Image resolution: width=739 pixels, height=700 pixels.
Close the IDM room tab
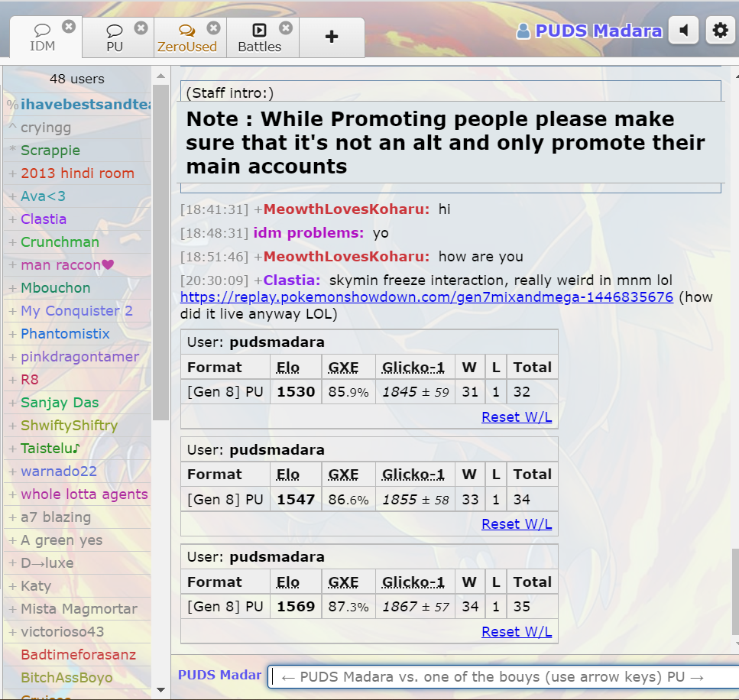69,27
